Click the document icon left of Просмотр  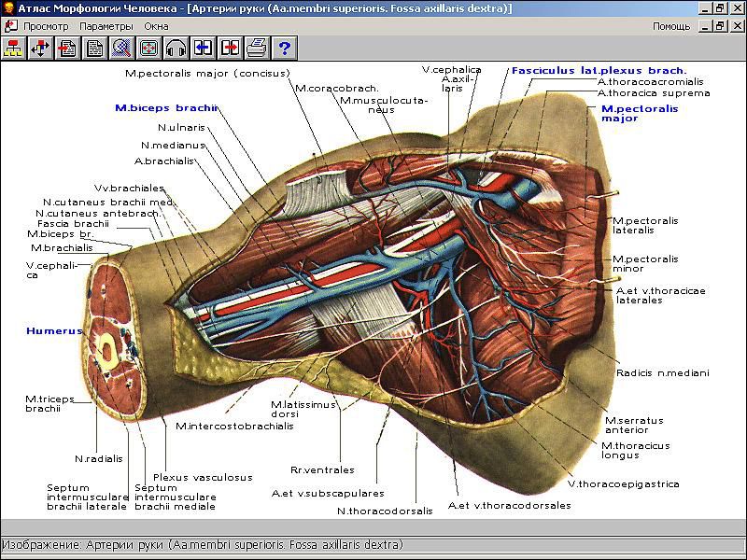(9, 26)
